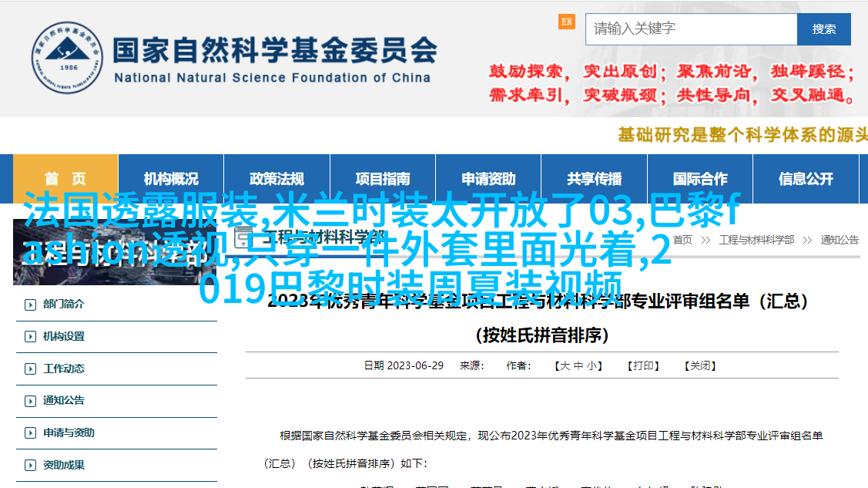Viewport: 868px width, 488px height.
Task: Open the 工作动态 sidebar link
Action: pyautogui.click(x=64, y=369)
